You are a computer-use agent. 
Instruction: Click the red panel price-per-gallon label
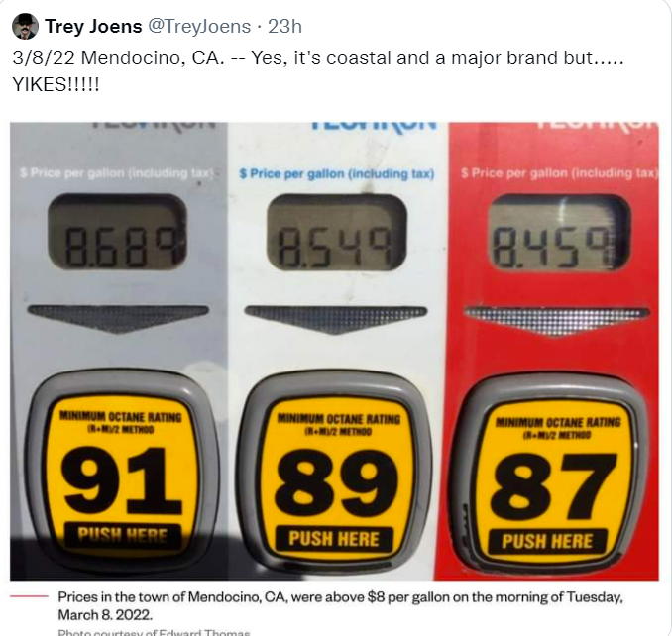559,173
